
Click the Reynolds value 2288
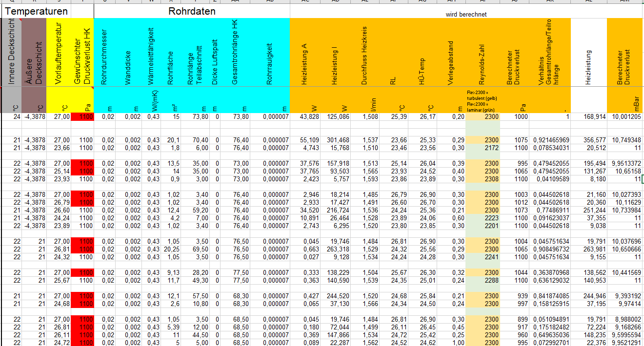click(x=483, y=280)
